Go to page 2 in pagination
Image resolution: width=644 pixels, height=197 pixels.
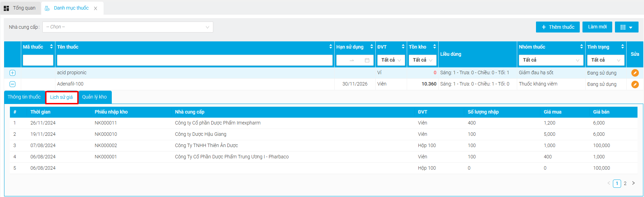(x=625, y=184)
